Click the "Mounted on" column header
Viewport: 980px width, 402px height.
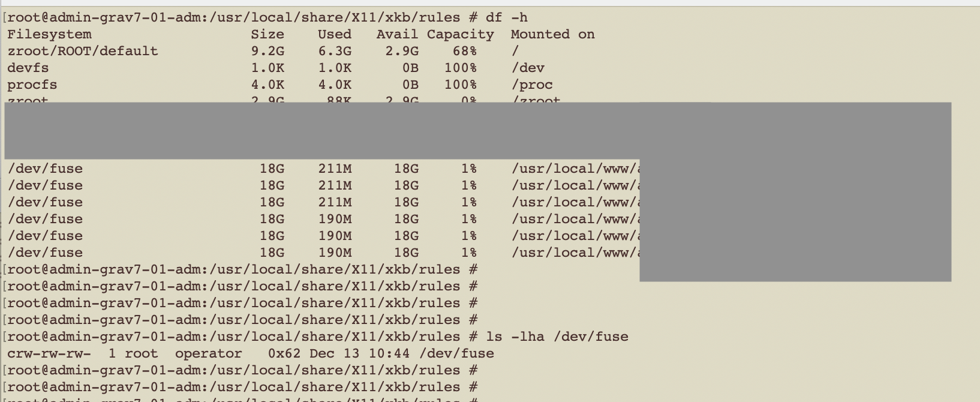tap(552, 34)
